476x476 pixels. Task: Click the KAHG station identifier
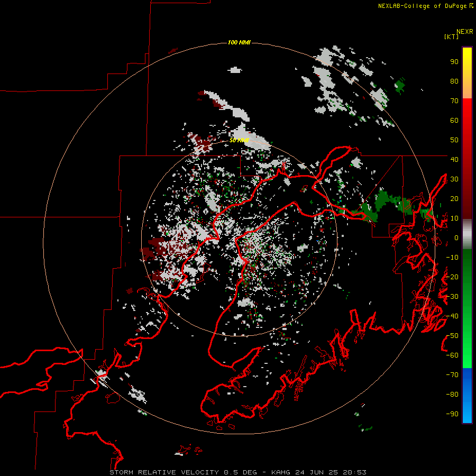coord(281,472)
